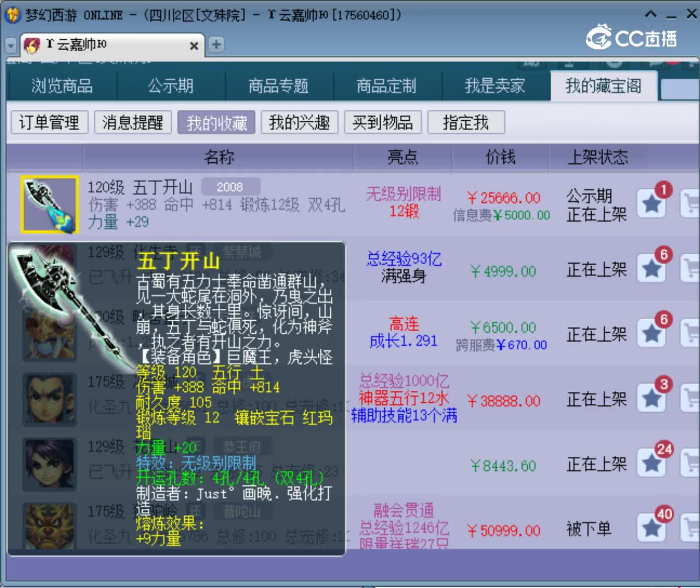
Task: Open the 五丁开山 axe item thumbnail
Action: click(x=49, y=204)
